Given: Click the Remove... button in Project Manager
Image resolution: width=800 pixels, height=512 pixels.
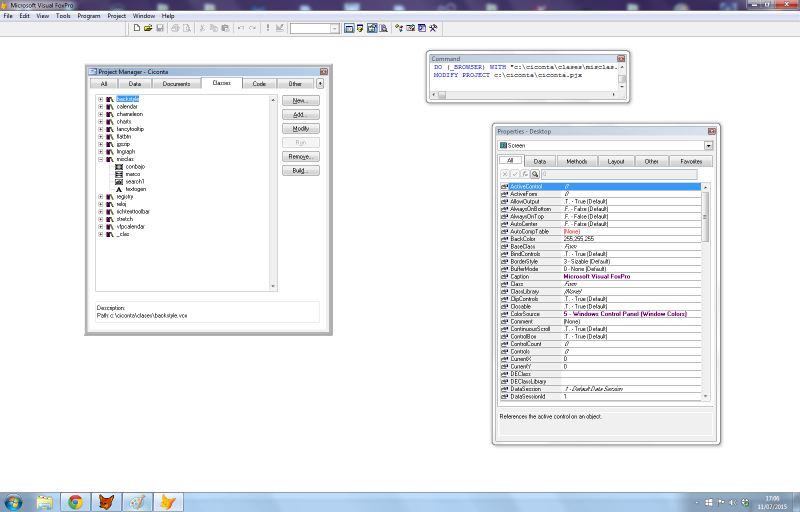Looking at the screenshot, I should [301, 157].
